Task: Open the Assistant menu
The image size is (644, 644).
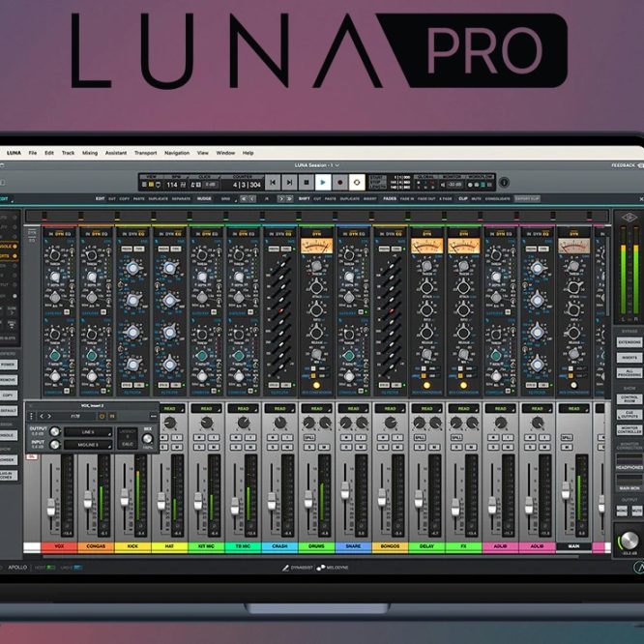Action: tap(116, 153)
